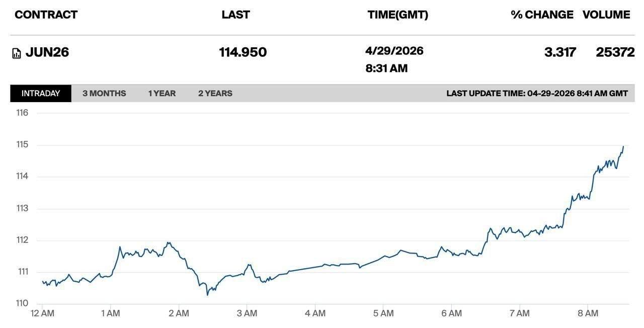Sort by the VOLUME column header
Screen dimensions: 644x328
(x=606, y=15)
